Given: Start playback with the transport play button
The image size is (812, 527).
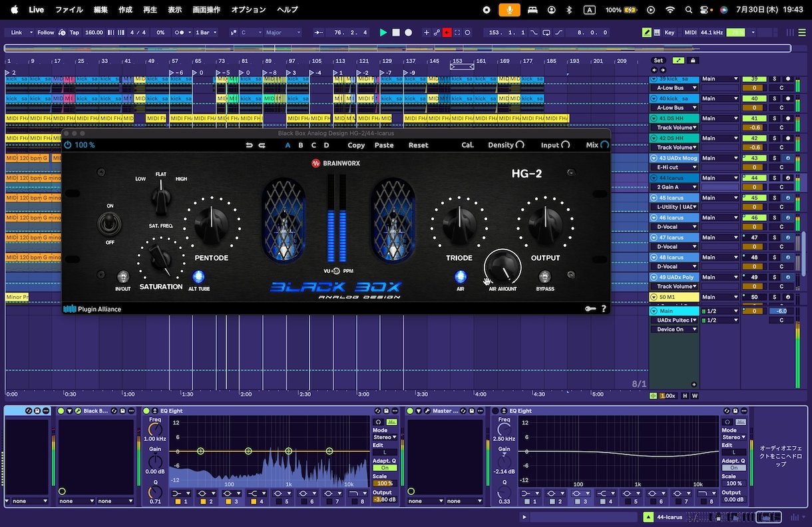Looking at the screenshot, I should (x=383, y=32).
